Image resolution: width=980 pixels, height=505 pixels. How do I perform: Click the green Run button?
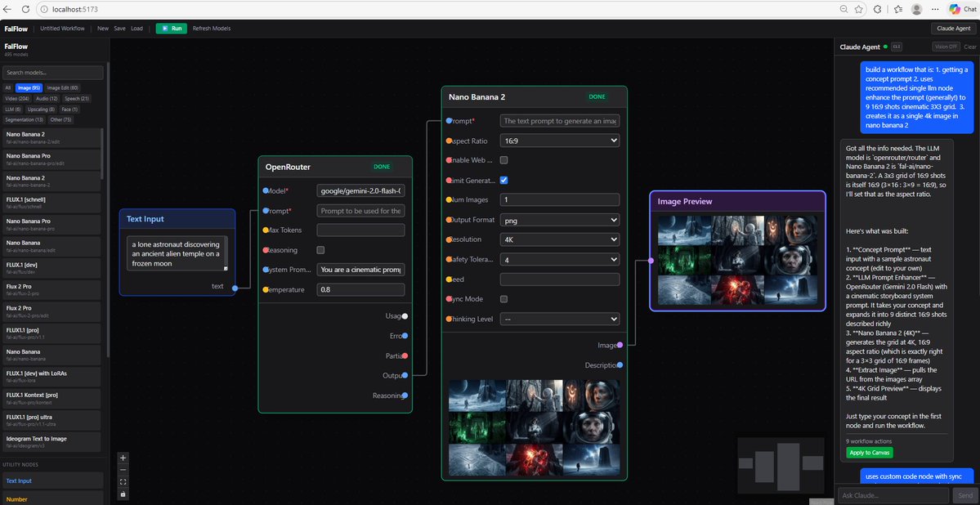(x=172, y=28)
